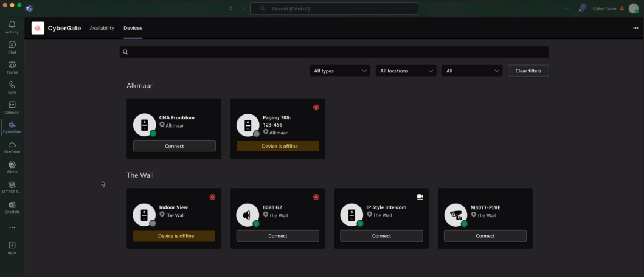Viewport: 644px width, 278px height.
Task: Click the Indoor View device icon
Action: (x=144, y=215)
